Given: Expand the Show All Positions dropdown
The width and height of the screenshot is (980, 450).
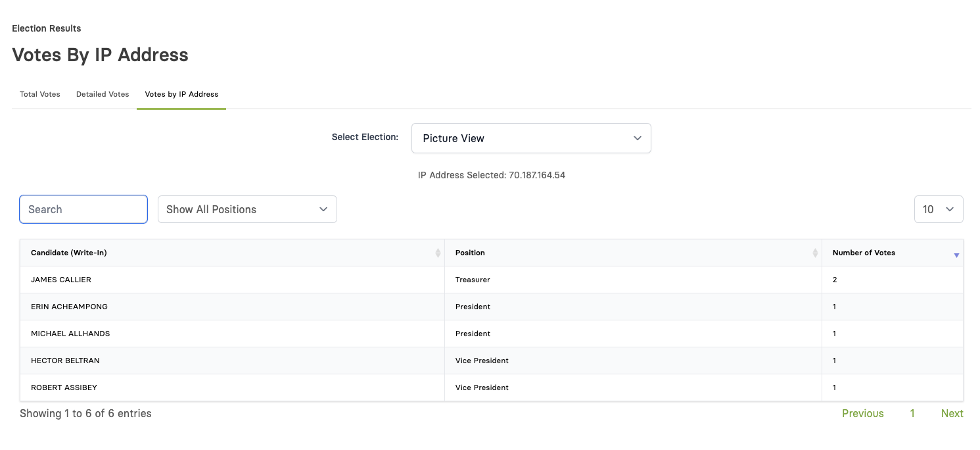Looking at the screenshot, I should 247,209.
